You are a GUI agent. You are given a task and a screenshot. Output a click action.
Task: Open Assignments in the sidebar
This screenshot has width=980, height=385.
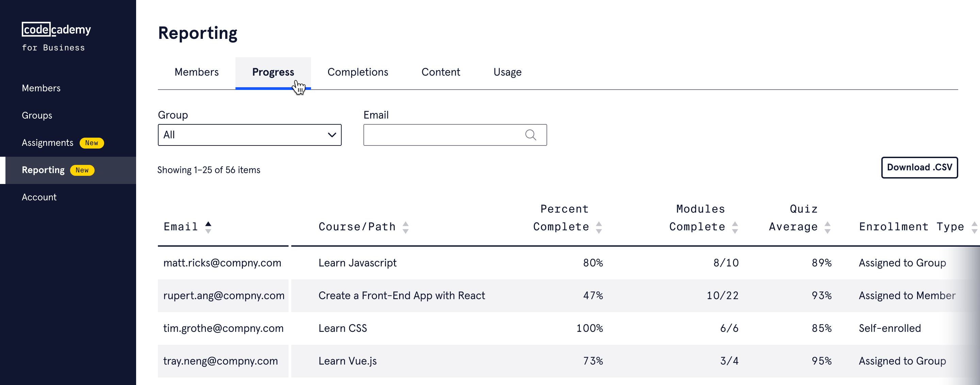click(x=48, y=143)
